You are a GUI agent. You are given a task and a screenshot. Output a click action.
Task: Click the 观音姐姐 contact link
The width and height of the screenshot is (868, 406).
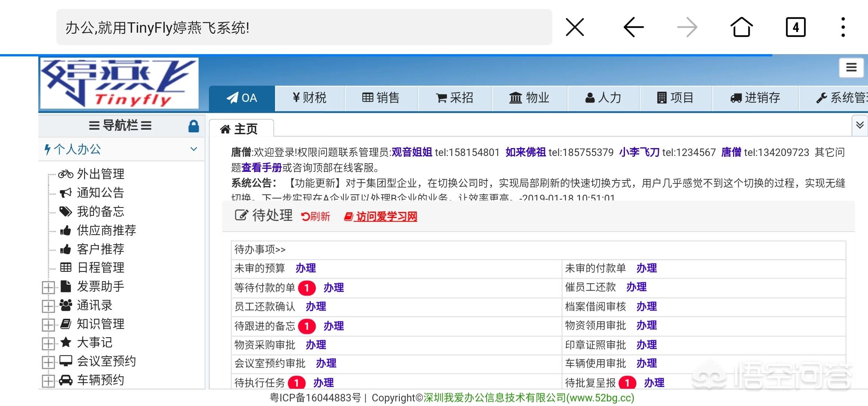412,152
